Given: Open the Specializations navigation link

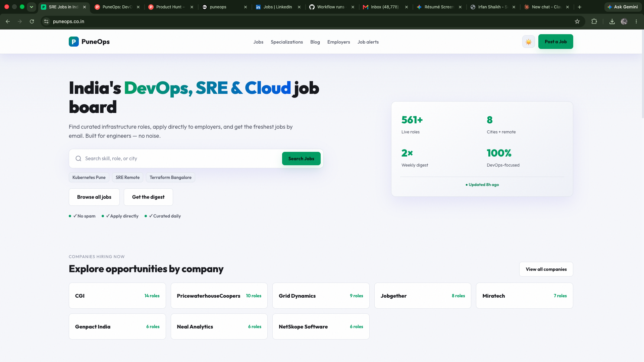Looking at the screenshot, I should point(287,42).
